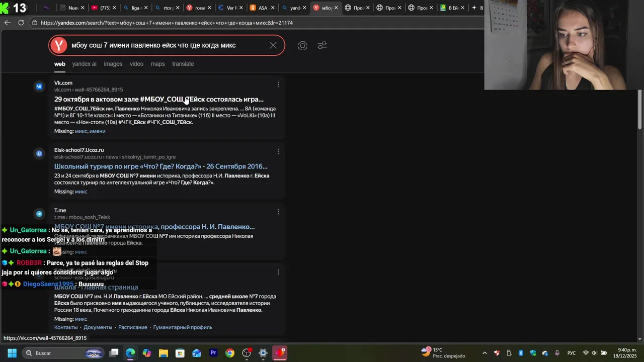Open the Bluetooth tray icon

coord(521,353)
